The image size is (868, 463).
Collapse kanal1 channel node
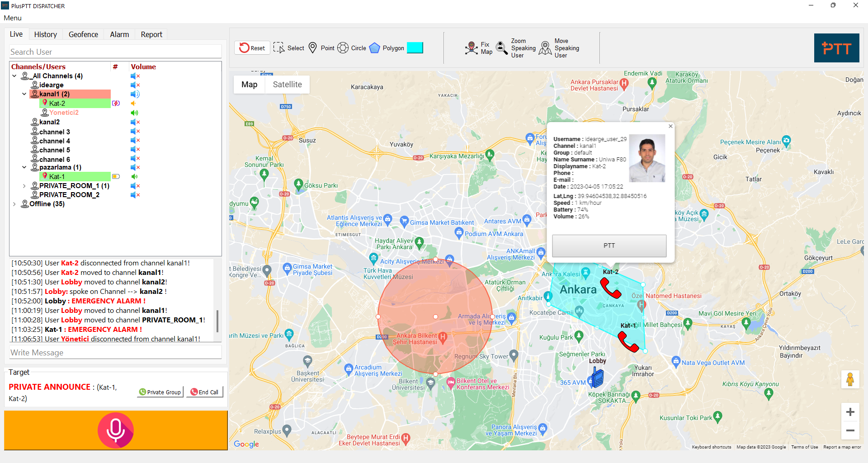coord(24,94)
